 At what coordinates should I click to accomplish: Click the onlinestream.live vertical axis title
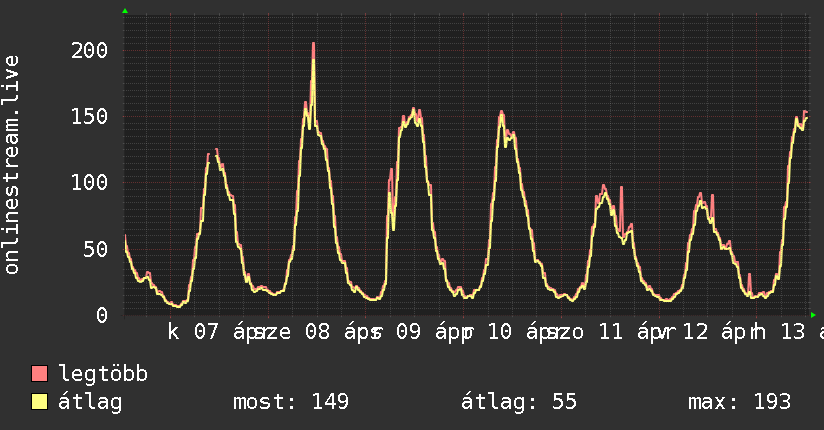point(13,165)
